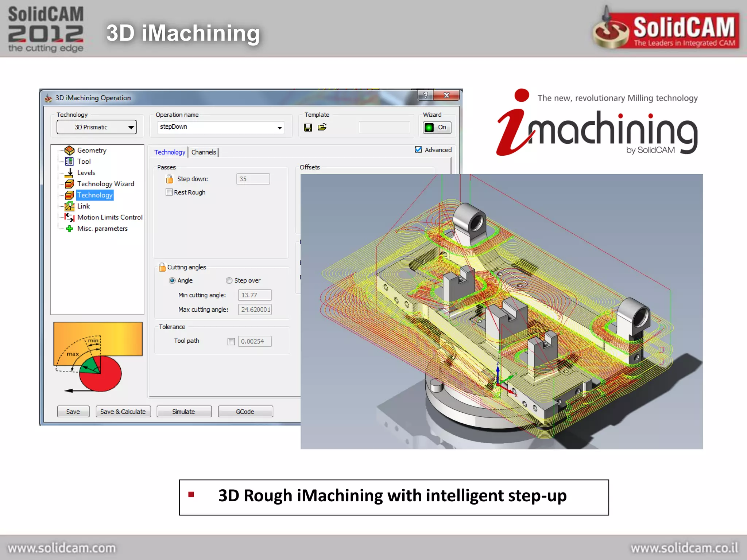
Task: Select Tool in the operation tree
Action: (x=84, y=162)
